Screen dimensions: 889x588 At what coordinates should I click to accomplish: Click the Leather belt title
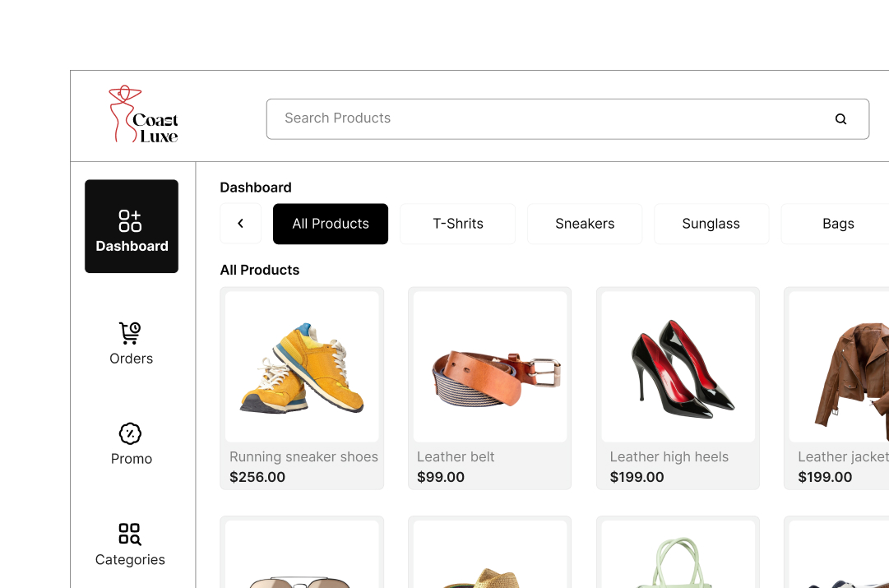456,457
